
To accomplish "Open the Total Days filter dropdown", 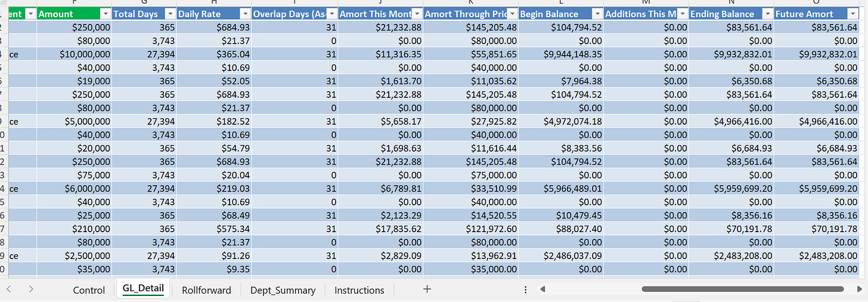I will click(x=170, y=14).
